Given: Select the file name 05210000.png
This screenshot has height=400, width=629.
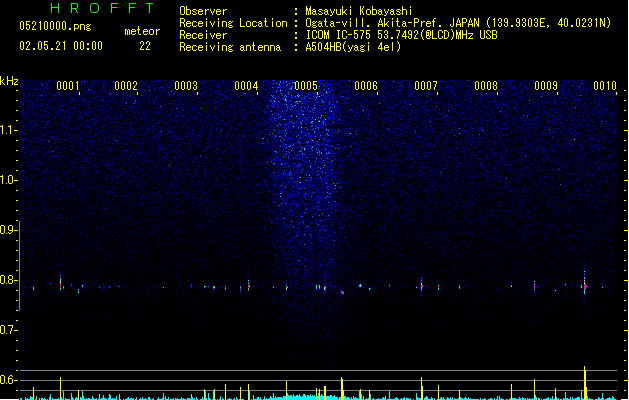Looking at the screenshot, I should 55,26.
